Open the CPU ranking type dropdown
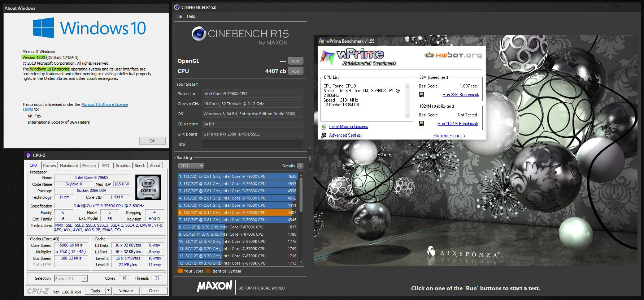 [x=191, y=166]
